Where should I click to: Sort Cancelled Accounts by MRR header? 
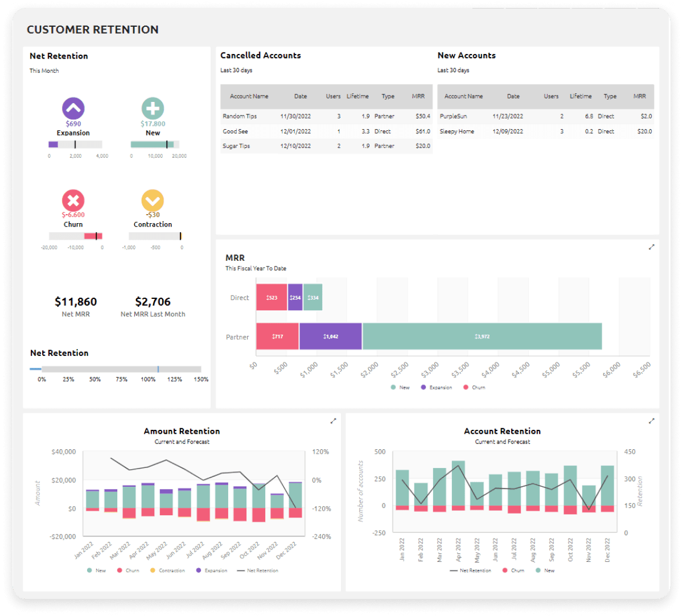point(418,96)
